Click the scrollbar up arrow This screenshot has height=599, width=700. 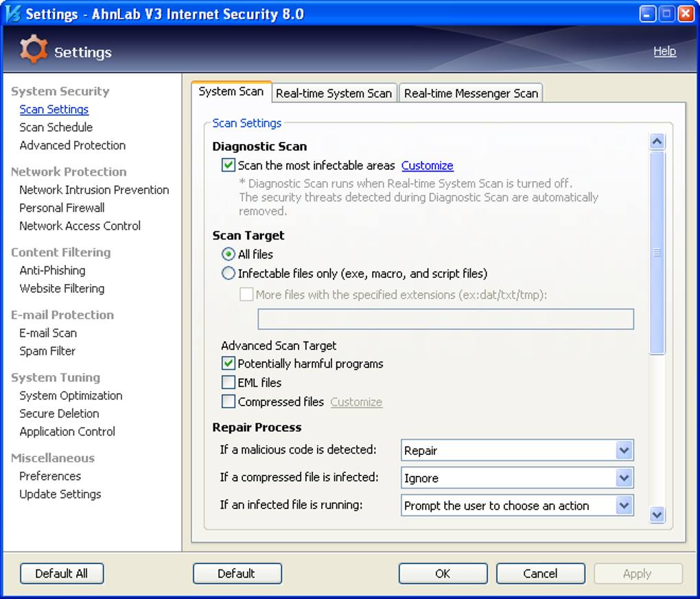pos(657,142)
